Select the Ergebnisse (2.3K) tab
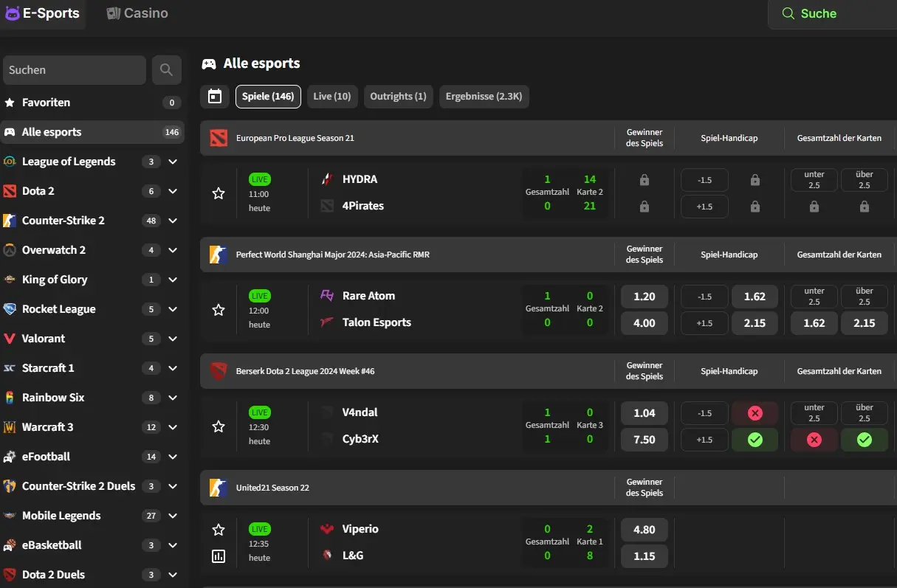Viewport: 897px width, 588px height. [x=484, y=97]
